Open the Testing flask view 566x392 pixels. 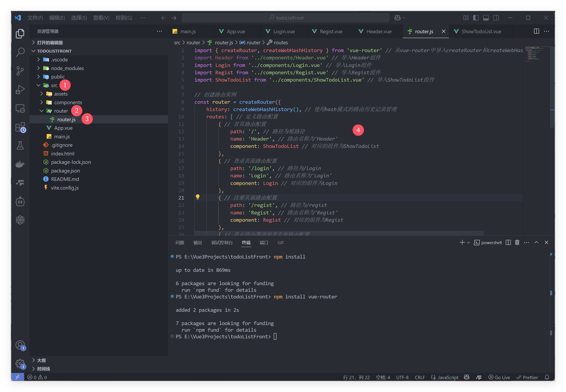click(20, 146)
